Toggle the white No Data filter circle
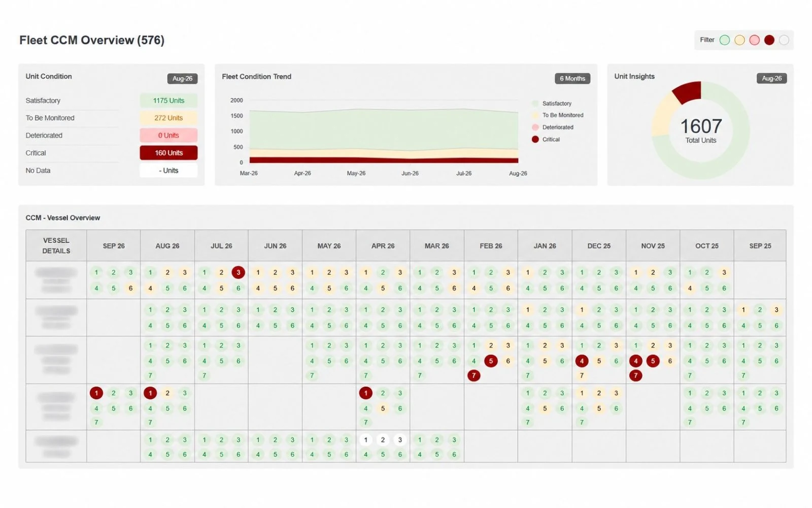This screenshot has width=812, height=508. [784, 40]
